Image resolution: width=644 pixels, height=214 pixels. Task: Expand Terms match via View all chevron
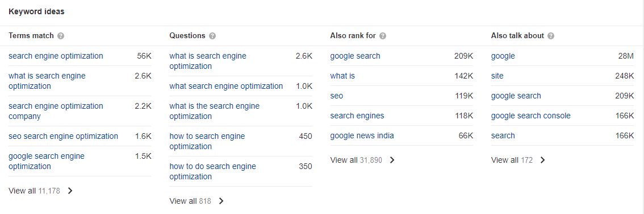pyautogui.click(x=70, y=191)
